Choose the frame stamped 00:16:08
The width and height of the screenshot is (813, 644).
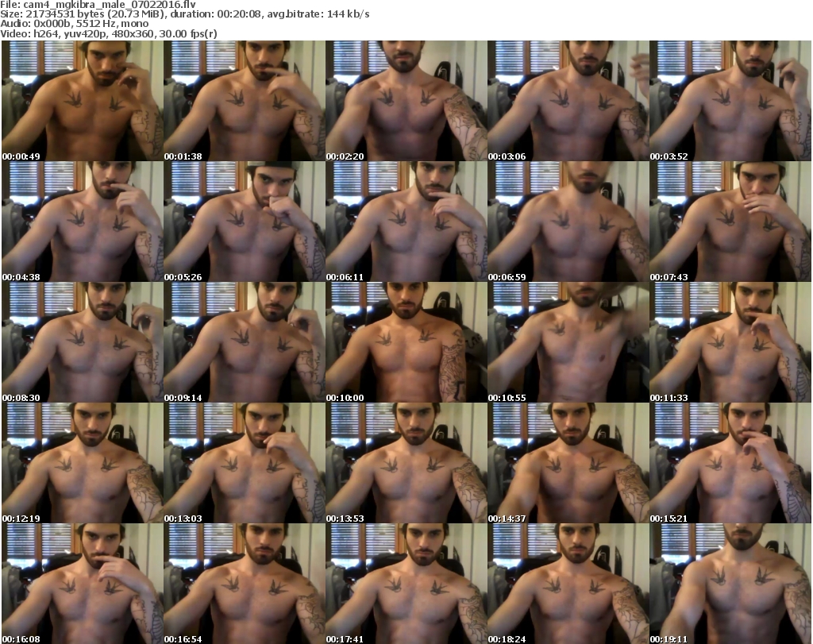pos(83,584)
